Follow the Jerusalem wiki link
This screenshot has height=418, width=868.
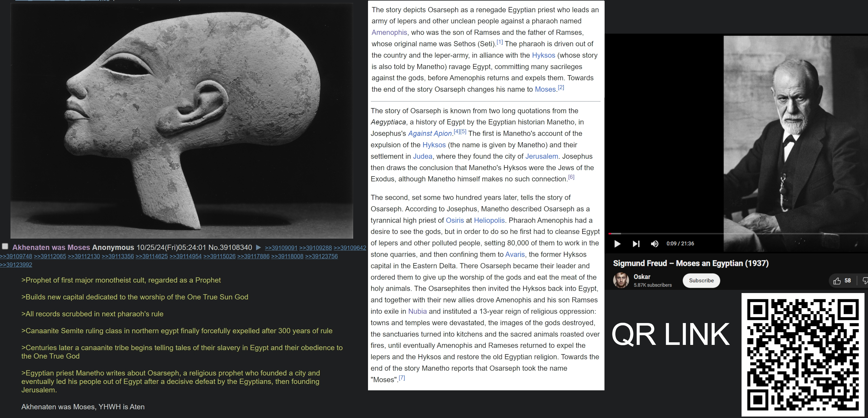(542, 156)
